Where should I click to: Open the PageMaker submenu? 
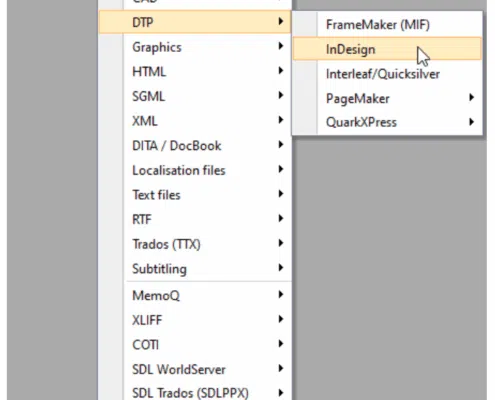coord(387,98)
